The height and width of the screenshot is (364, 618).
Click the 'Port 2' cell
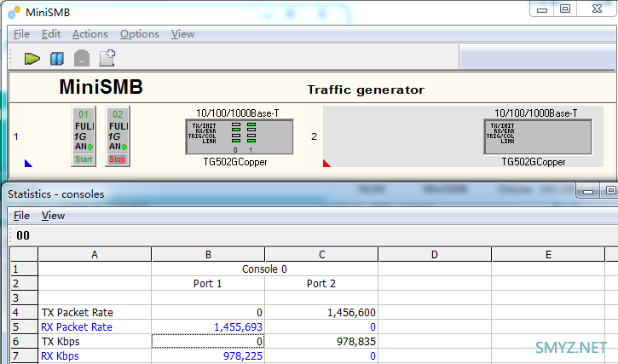click(x=321, y=284)
